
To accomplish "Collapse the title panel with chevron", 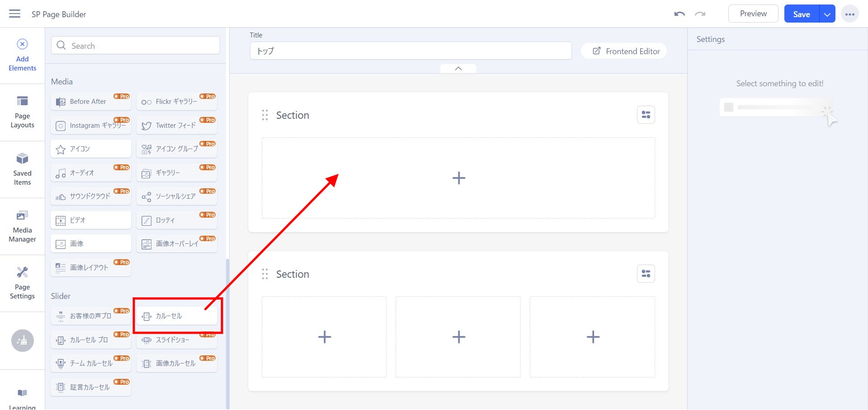I will point(458,69).
